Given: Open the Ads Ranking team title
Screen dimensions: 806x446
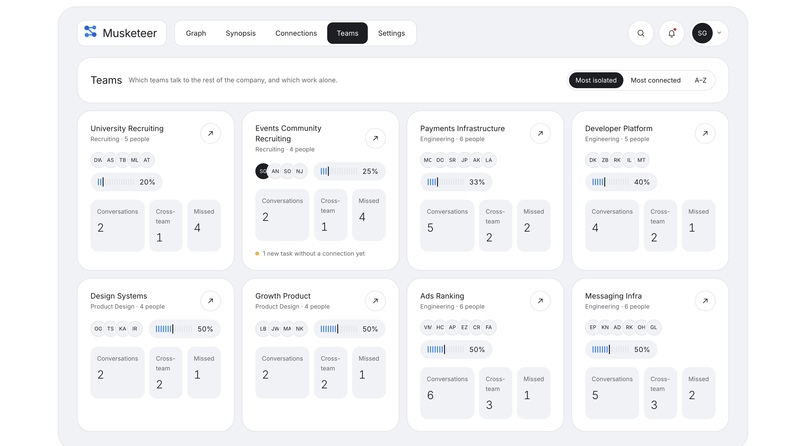Looking at the screenshot, I should coord(442,296).
